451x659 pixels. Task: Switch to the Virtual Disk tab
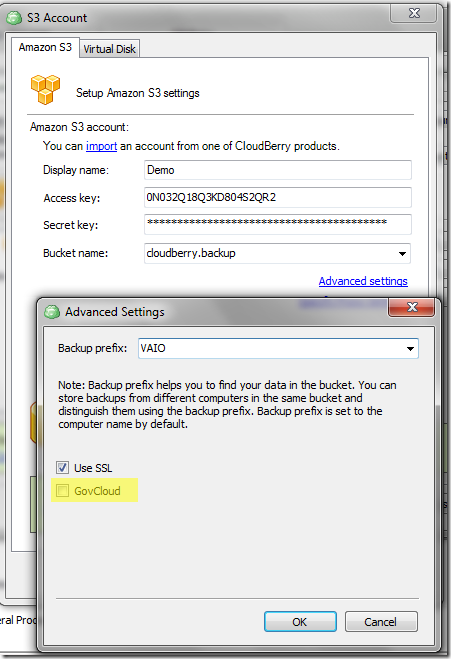coord(109,49)
